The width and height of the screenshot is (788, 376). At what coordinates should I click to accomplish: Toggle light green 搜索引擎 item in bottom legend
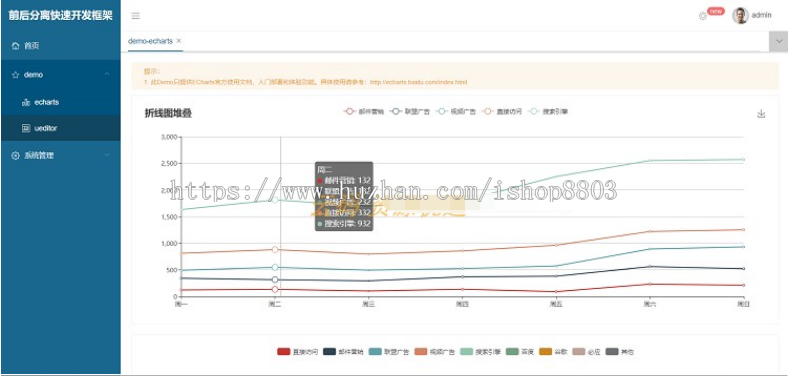480,352
